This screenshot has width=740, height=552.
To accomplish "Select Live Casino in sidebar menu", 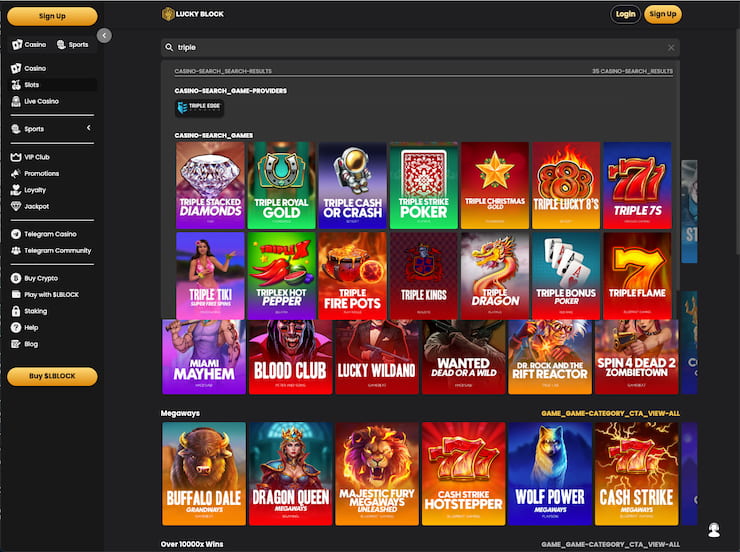I will click(41, 101).
